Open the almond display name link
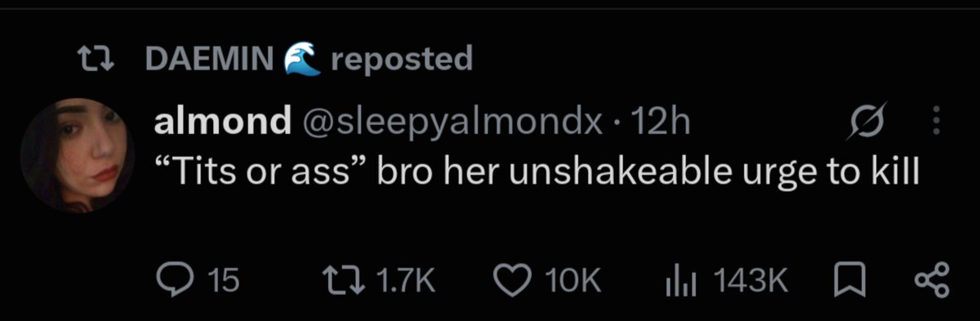This screenshot has height=321, width=980. (x=222, y=123)
